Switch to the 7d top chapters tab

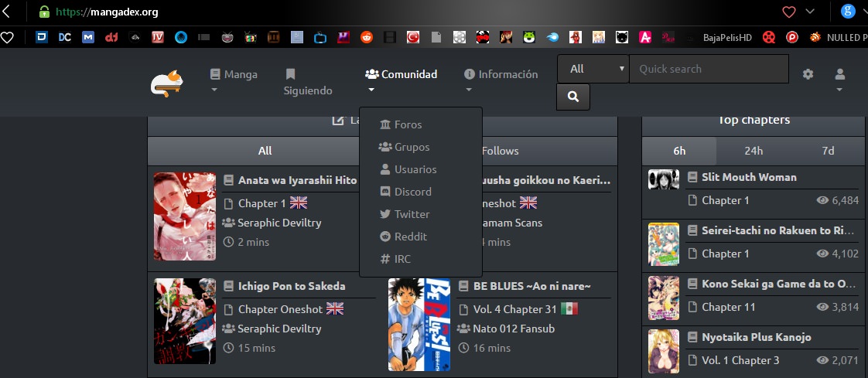[x=828, y=151]
